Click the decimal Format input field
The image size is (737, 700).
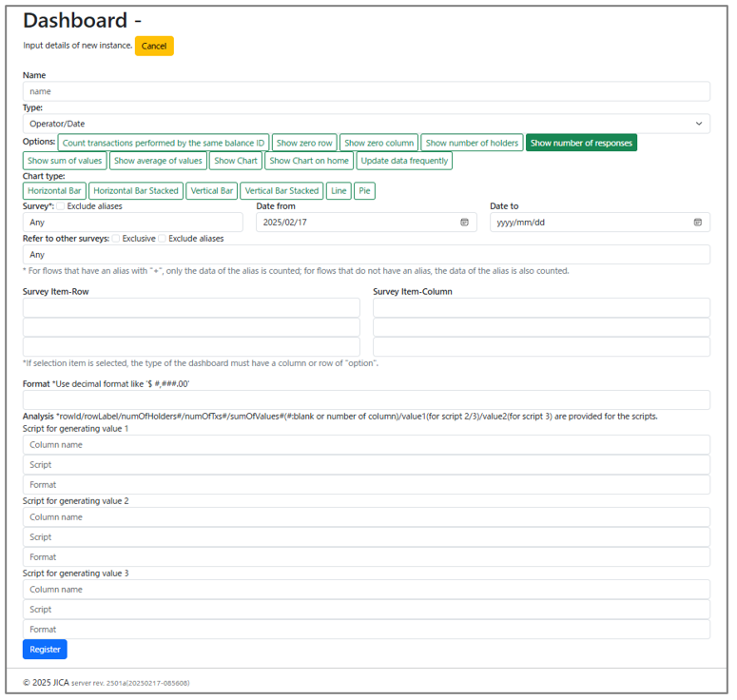[366, 399]
